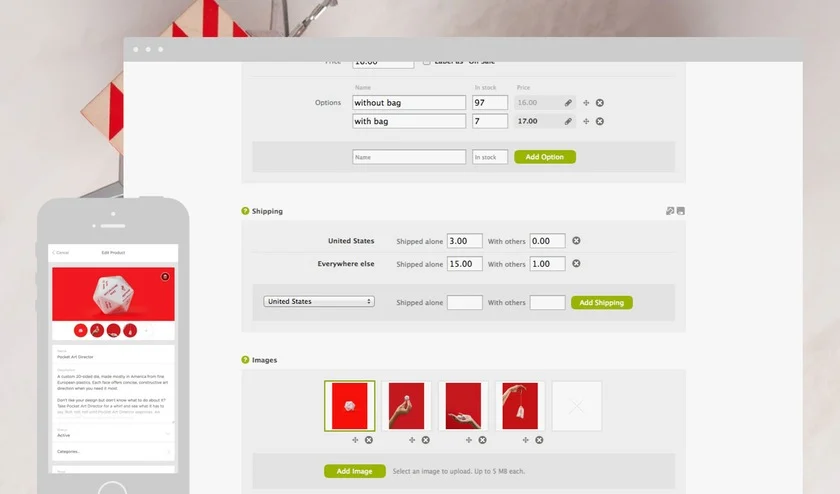Image resolution: width=840 pixels, height=494 pixels.
Task: Click the Add Image button
Action: (354, 471)
